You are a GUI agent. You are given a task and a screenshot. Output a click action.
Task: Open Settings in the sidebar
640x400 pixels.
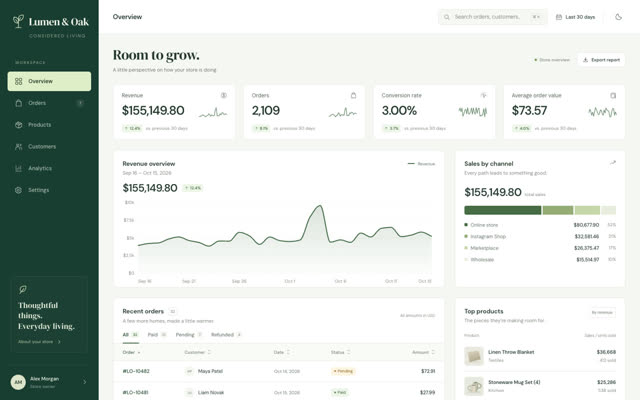49,190
